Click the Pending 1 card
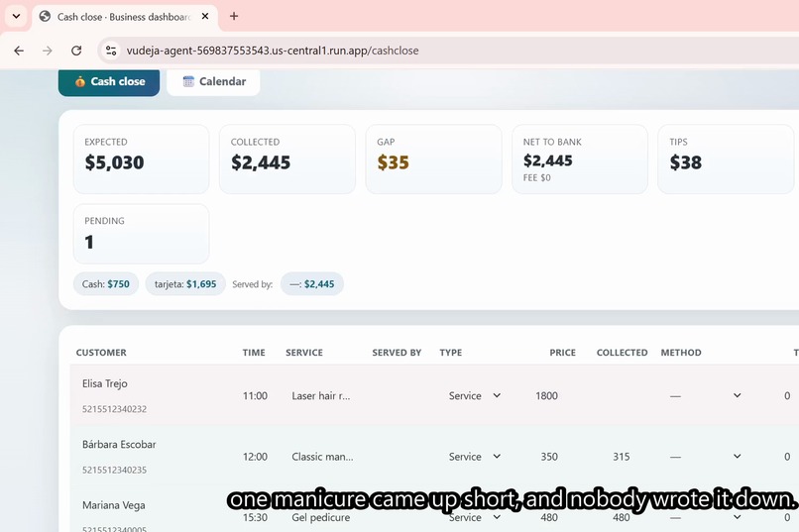Screen dimensions: 799x532 pos(141,234)
